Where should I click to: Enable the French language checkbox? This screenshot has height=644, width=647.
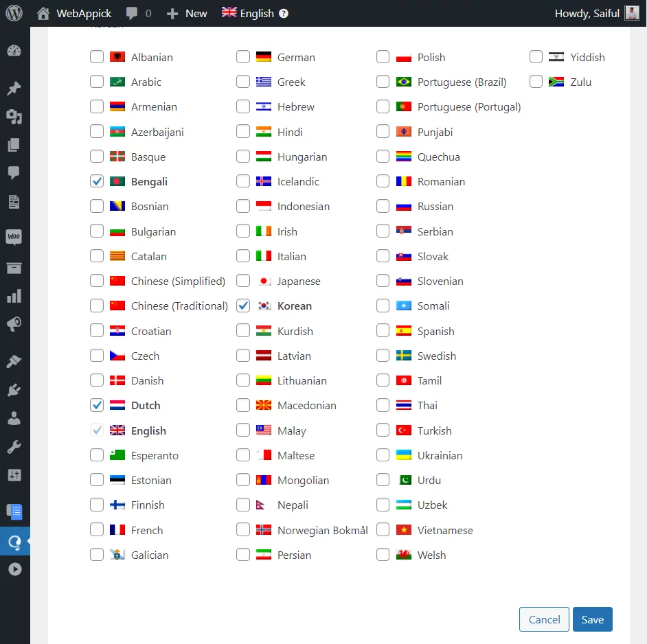point(97,530)
